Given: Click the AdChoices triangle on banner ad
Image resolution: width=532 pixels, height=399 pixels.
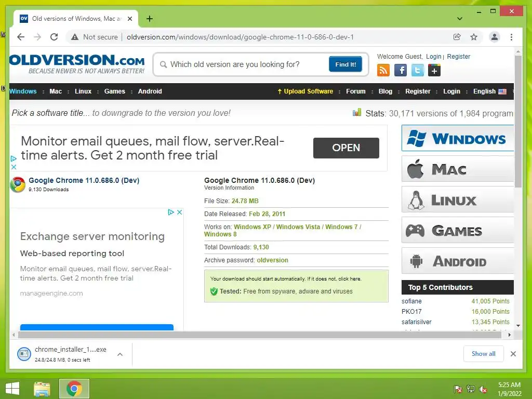Looking at the screenshot, I should (14, 158).
